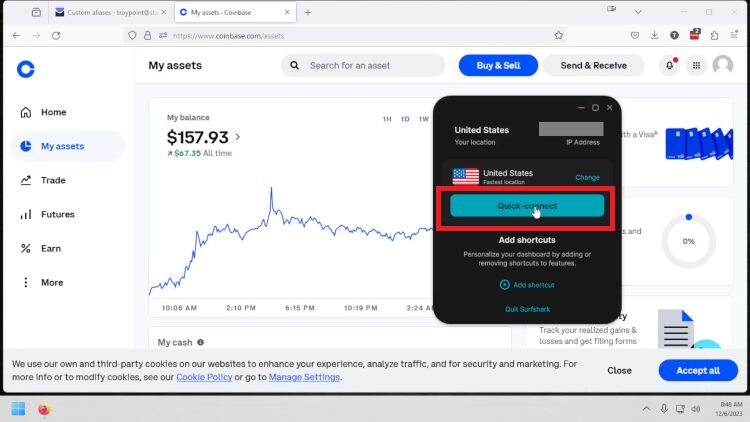Open a new browser tab
The width and height of the screenshot is (750, 422).
tap(308, 12)
